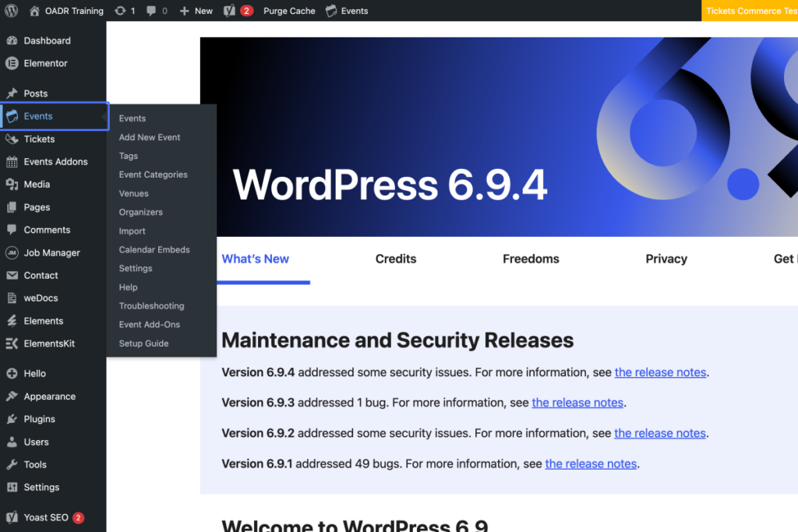Click the Yoast SEO red 2 badge
Image resolution: width=798 pixels, height=532 pixels.
pos(79,518)
